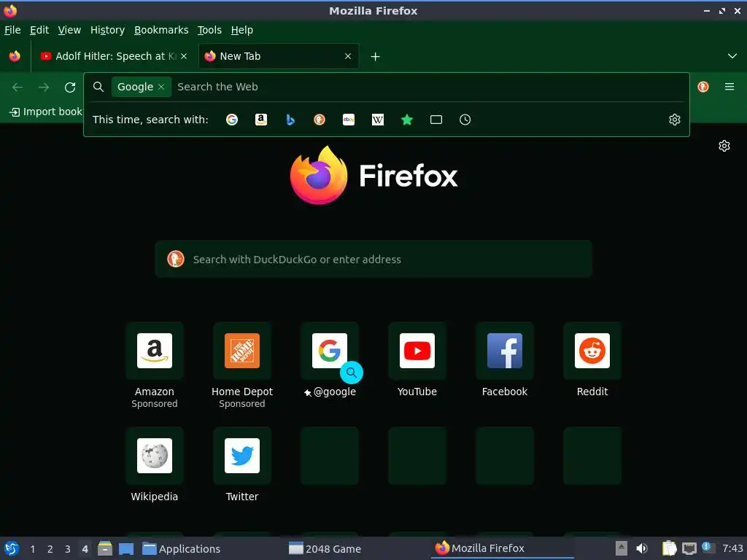This screenshot has height=560, width=747.
Task: Open Applications folder in taskbar
Action: [182, 549]
